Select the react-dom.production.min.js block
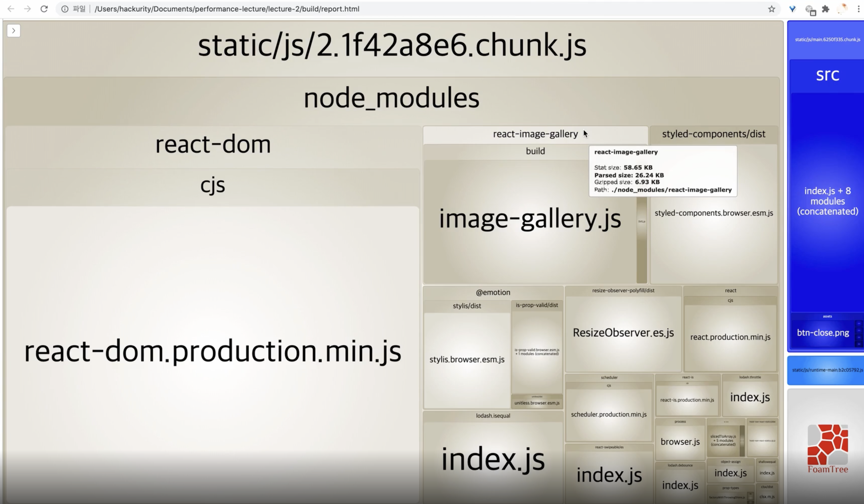The image size is (864, 504). pyautogui.click(x=213, y=351)
